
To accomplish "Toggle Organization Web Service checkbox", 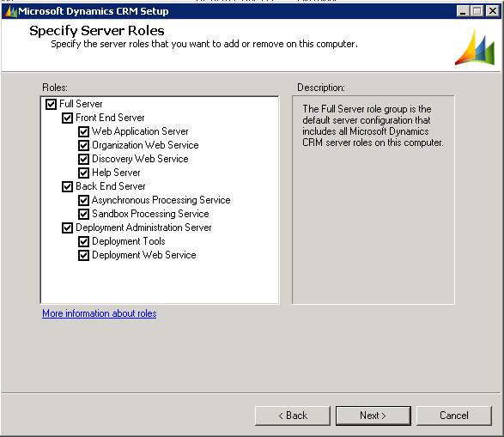I will (x=83, y=146).
